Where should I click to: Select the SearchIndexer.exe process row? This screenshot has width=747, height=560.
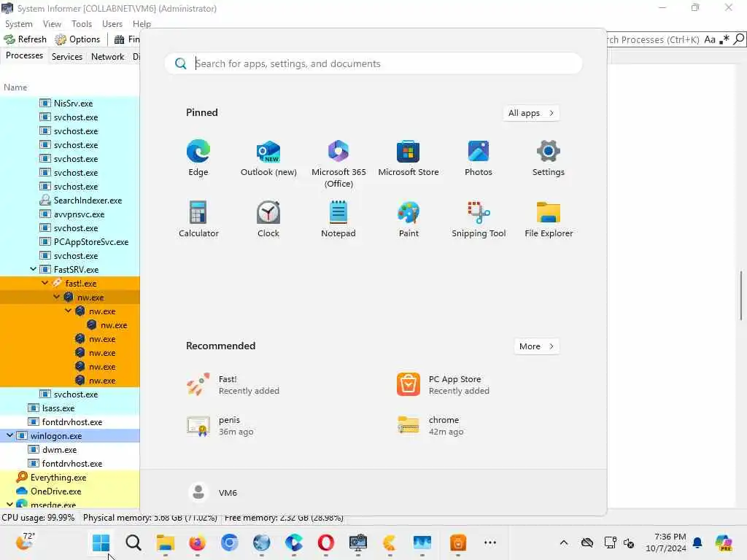[70, 201]
